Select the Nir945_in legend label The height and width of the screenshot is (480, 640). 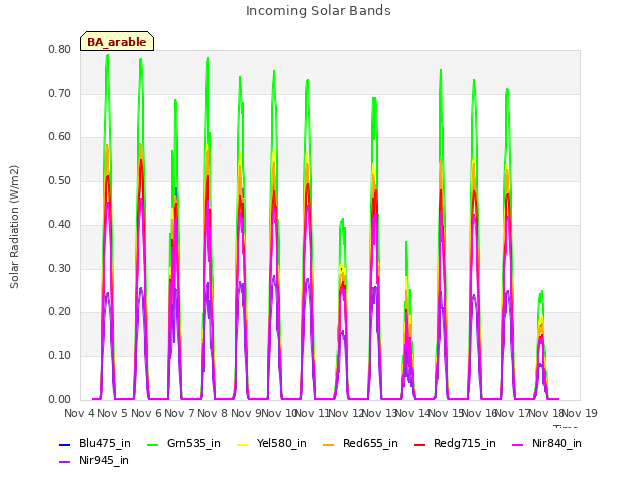point(104,460)
